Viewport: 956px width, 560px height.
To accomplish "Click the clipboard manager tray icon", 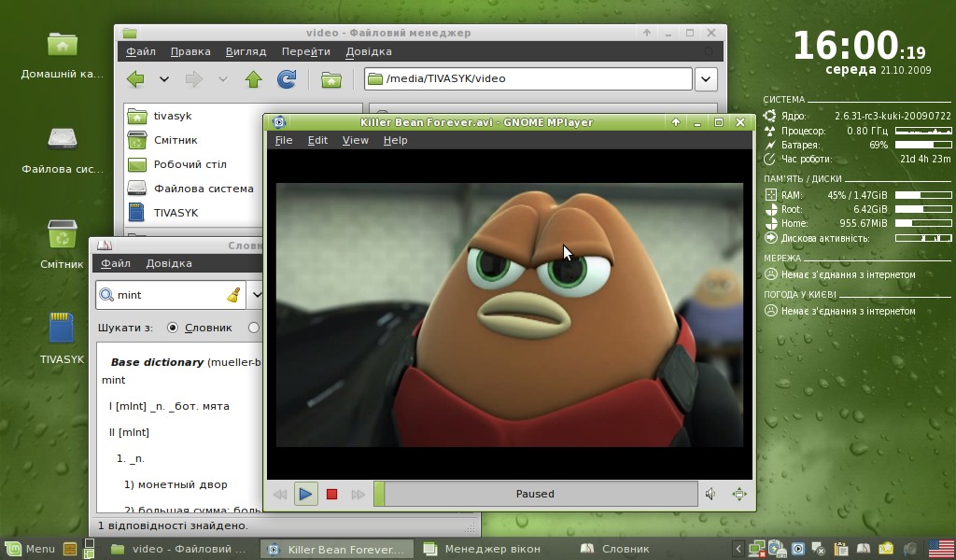I will 841,549.
